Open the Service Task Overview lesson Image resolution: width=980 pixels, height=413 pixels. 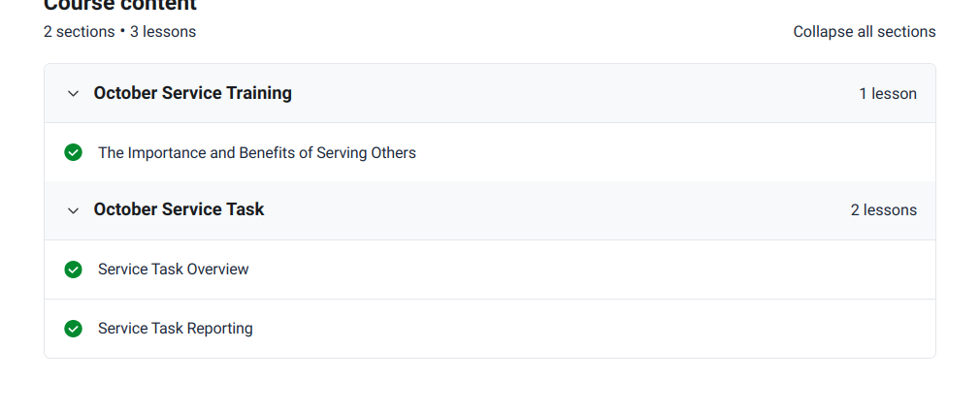click(x=173, y=270)
